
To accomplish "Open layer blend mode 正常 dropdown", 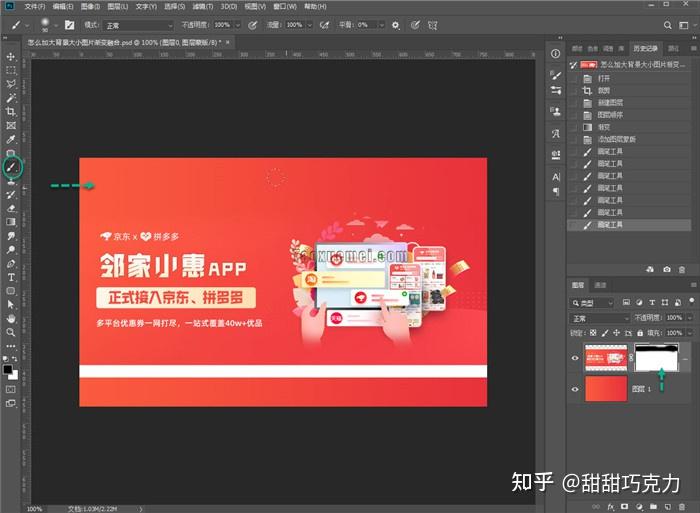I will (x=600, y=318).
